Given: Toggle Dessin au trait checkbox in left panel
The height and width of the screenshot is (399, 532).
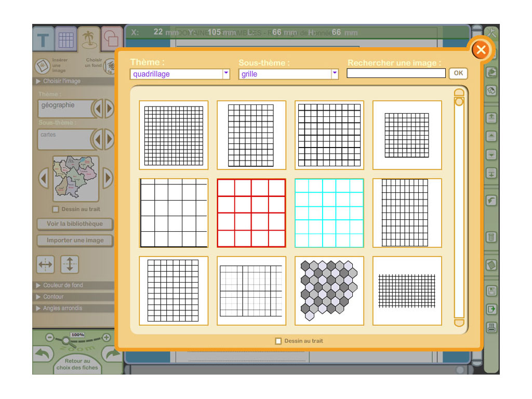Looking at the screenshot, I should pos(56,209).
